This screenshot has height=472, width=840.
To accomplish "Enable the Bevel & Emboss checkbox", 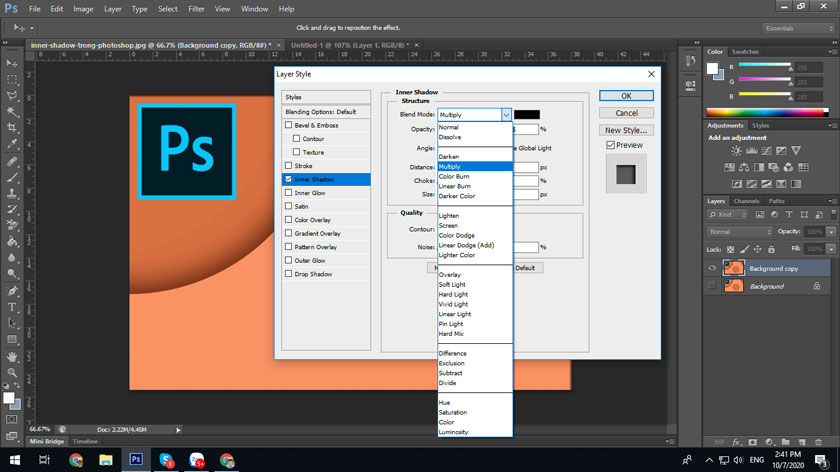I will point(289,125).
